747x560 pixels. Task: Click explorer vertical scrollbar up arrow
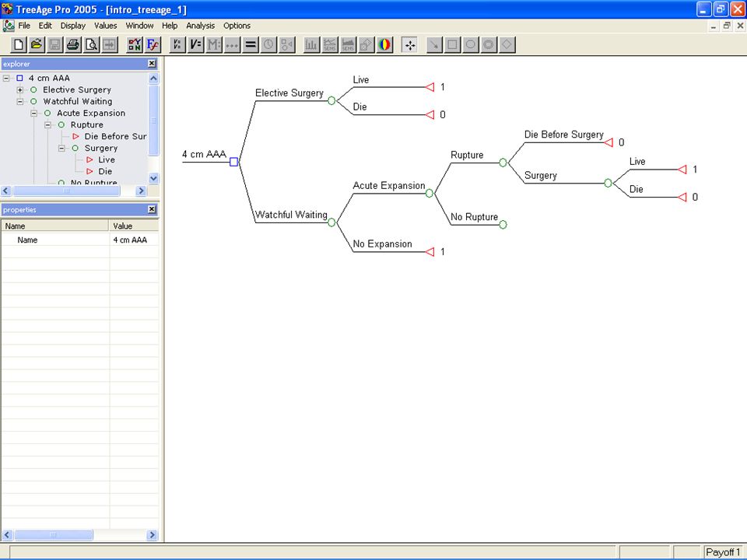(153, 78)
